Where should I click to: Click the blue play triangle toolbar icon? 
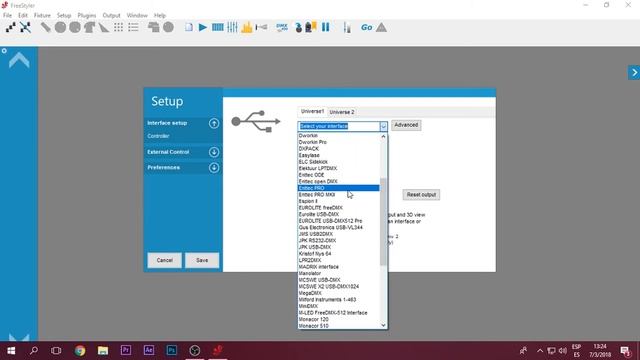coord(202,27)
